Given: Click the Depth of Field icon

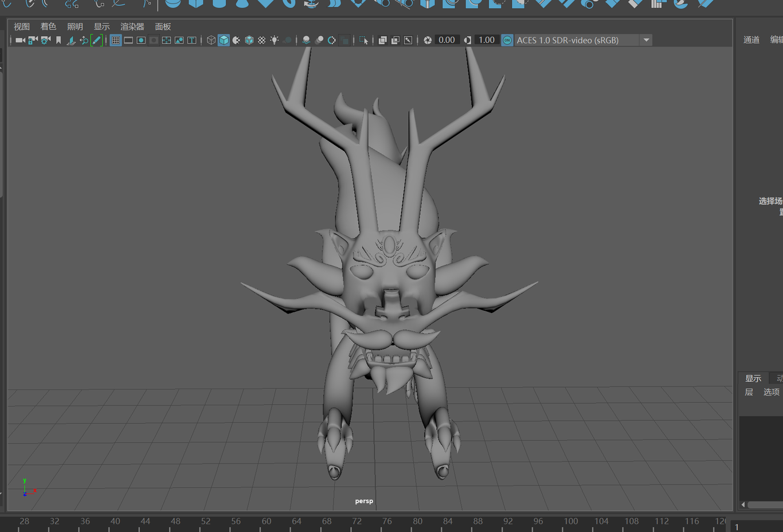Looking at the screenshot, I should pos(344,40).
